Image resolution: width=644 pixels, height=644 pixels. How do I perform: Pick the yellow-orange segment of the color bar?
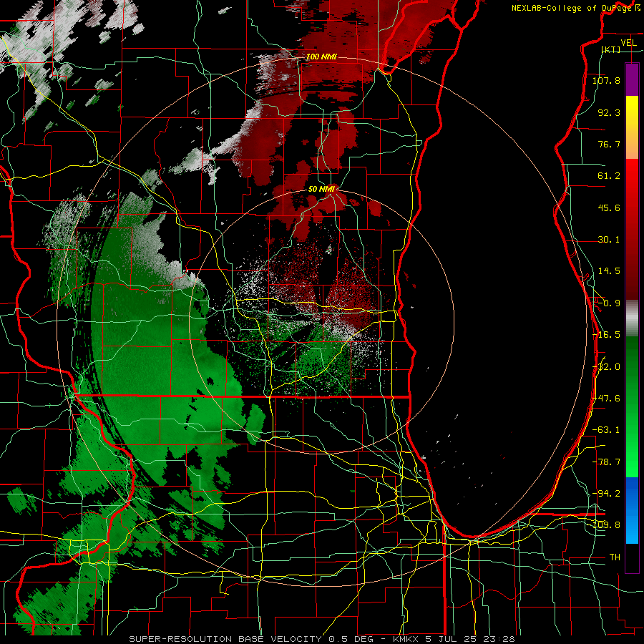(x=632, y=127)
